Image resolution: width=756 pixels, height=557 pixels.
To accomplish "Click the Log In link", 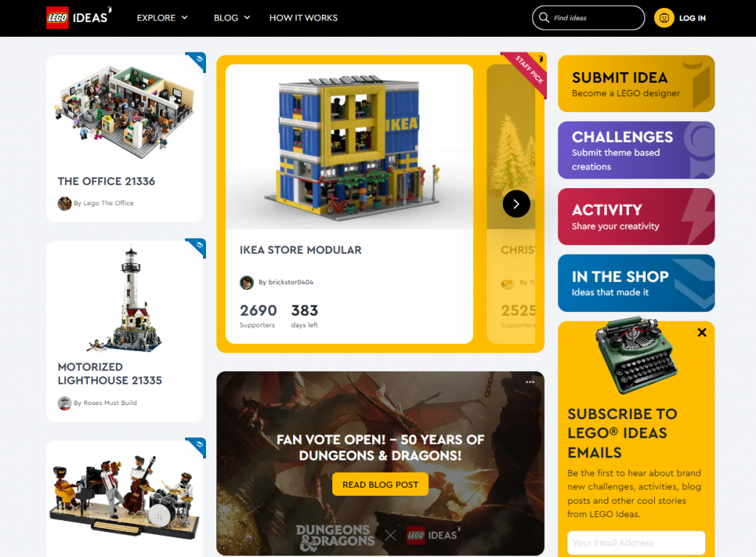I will tap(692, 18).
